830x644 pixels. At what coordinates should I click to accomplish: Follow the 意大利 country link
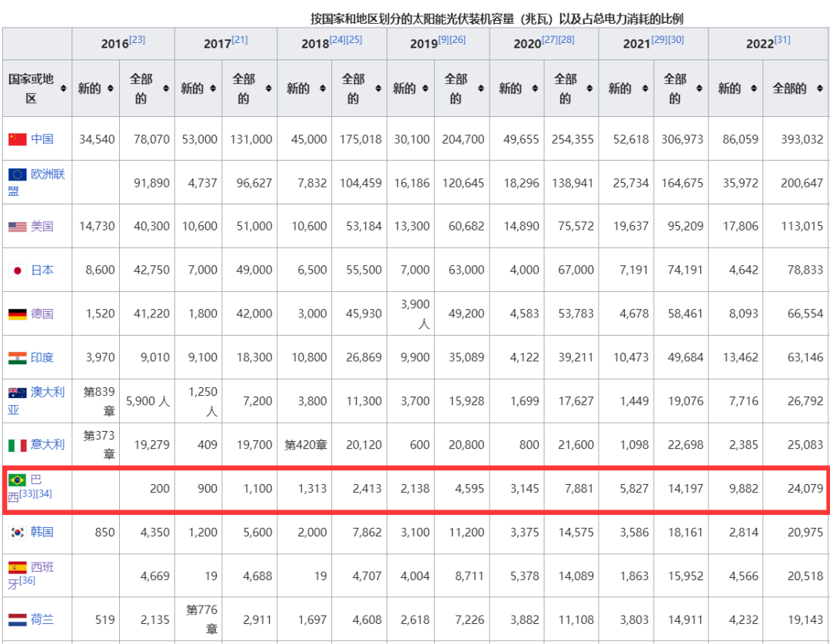[x=48, y=444]
